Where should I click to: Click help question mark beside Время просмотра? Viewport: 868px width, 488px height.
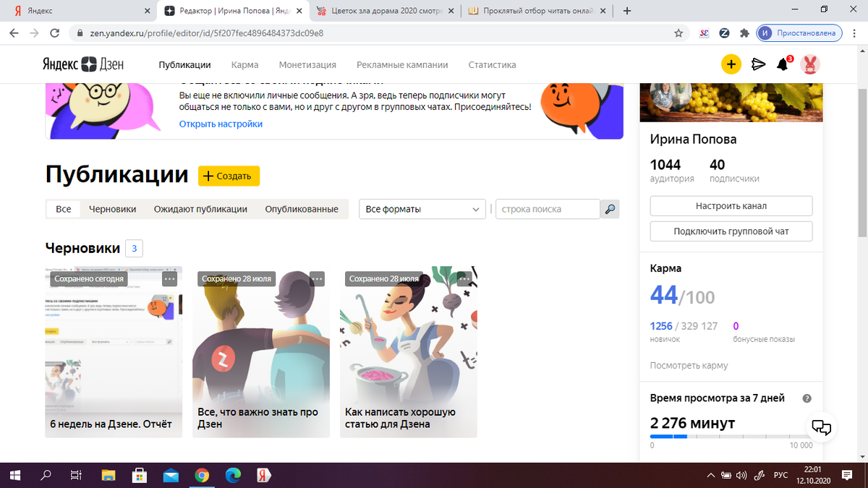(807, 398)
